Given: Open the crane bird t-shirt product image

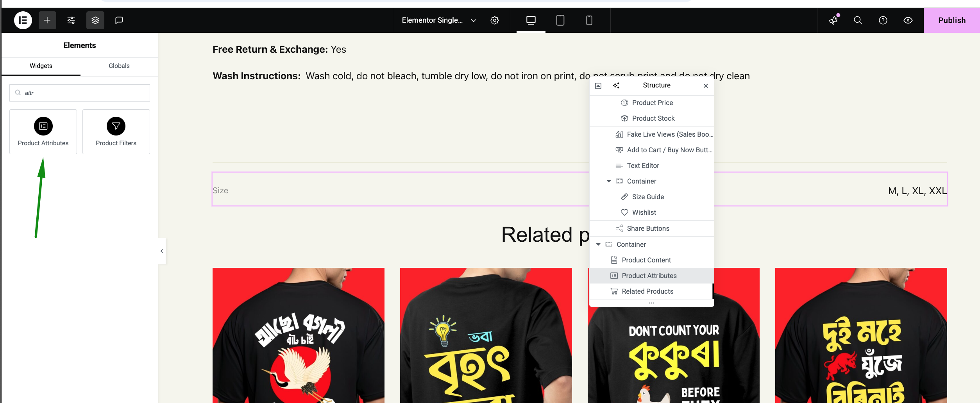Looking at the screenshot, I should [x=299, y=335].
